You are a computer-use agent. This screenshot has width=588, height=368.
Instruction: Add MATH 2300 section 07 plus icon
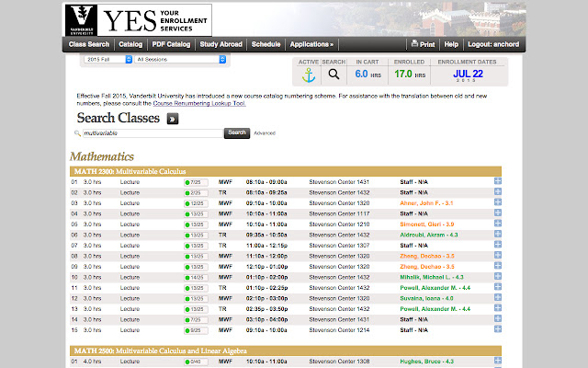(498, 245)
